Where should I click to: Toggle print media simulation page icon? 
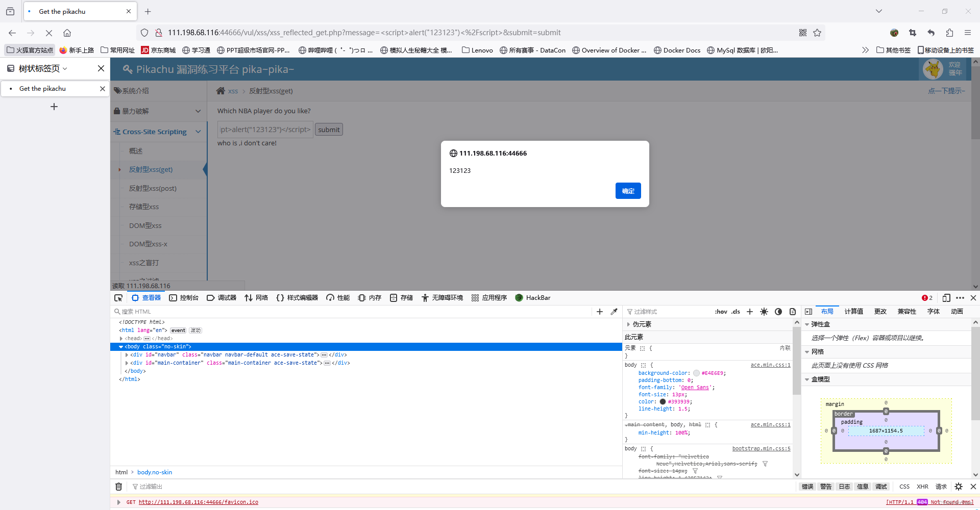[793, 312]
